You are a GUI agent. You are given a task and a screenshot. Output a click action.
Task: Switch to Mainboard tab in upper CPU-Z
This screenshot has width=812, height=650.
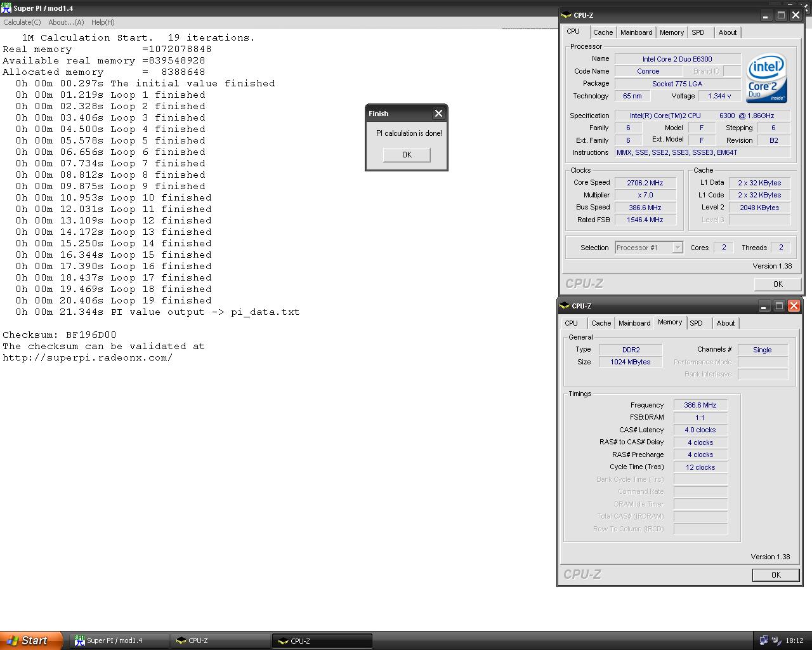tap(636, 32)
